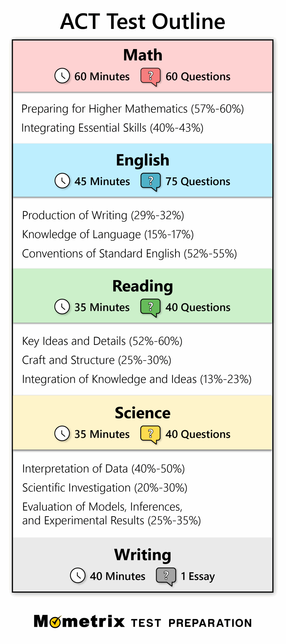Click the green question bubble icon
Screen dimensions: 286x644
150,306
